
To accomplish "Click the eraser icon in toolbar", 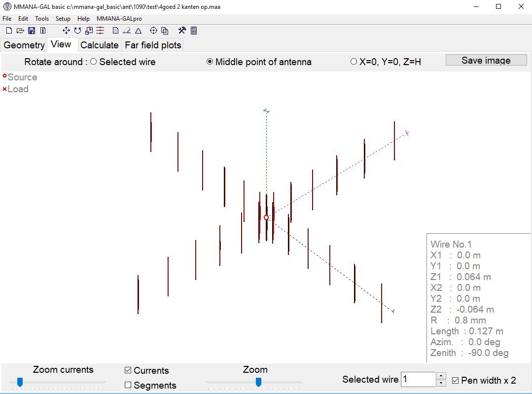I will point(127,31).
